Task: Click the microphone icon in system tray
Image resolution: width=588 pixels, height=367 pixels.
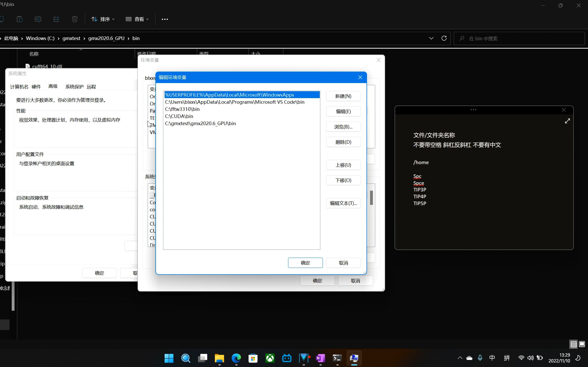Action: point(480,358)
